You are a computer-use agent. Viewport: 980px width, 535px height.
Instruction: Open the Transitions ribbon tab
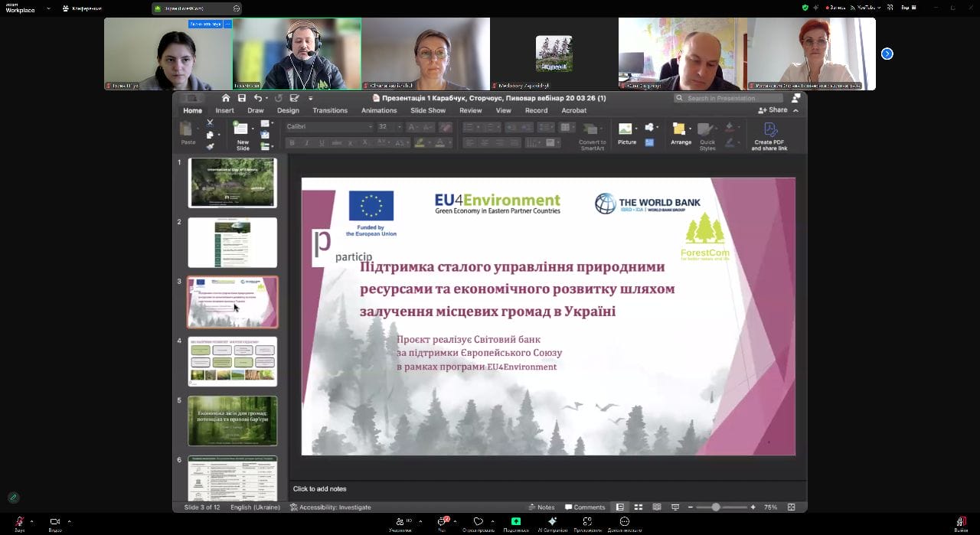[x=330, y=110]
